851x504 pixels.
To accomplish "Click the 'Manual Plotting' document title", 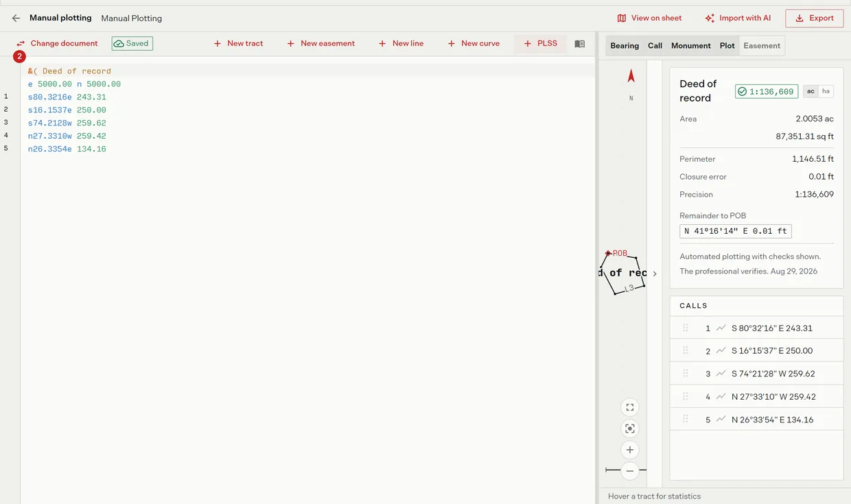I will coord(132,19).
